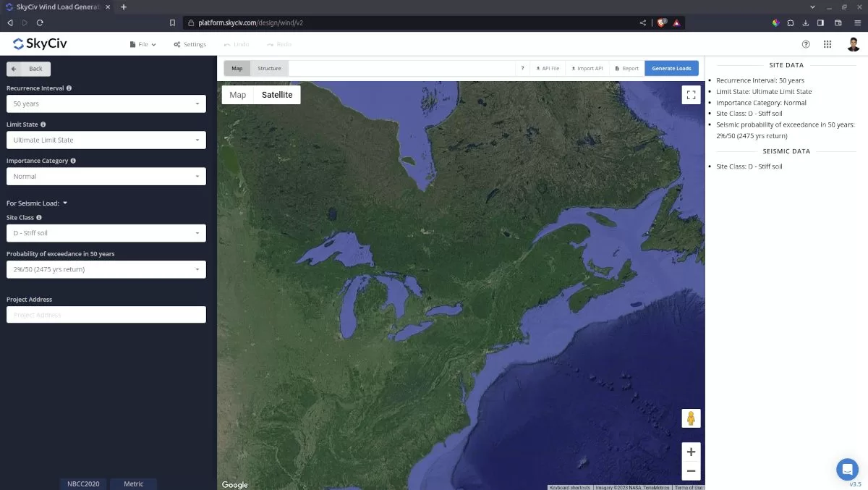This screenshot has width=868, height=490.
Task: Click the Back button
Action: click(x=28, y=68)
